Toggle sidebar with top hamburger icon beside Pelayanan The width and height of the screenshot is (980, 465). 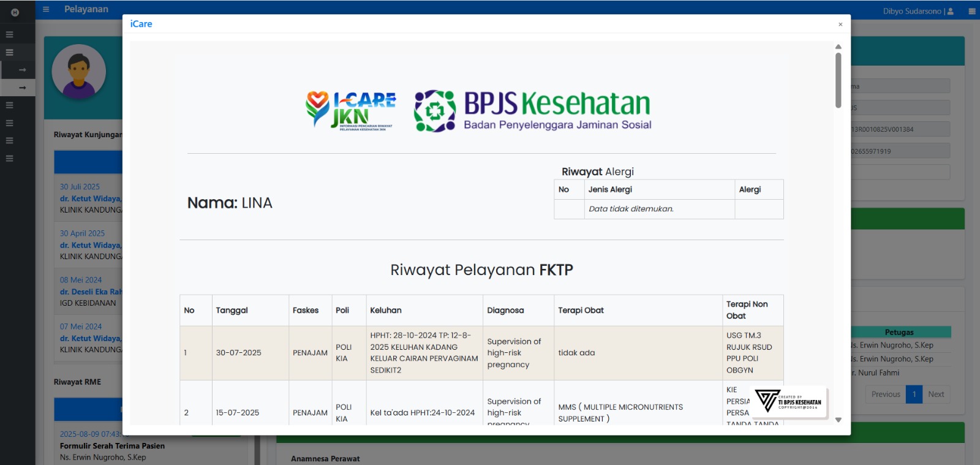[46, 9]
